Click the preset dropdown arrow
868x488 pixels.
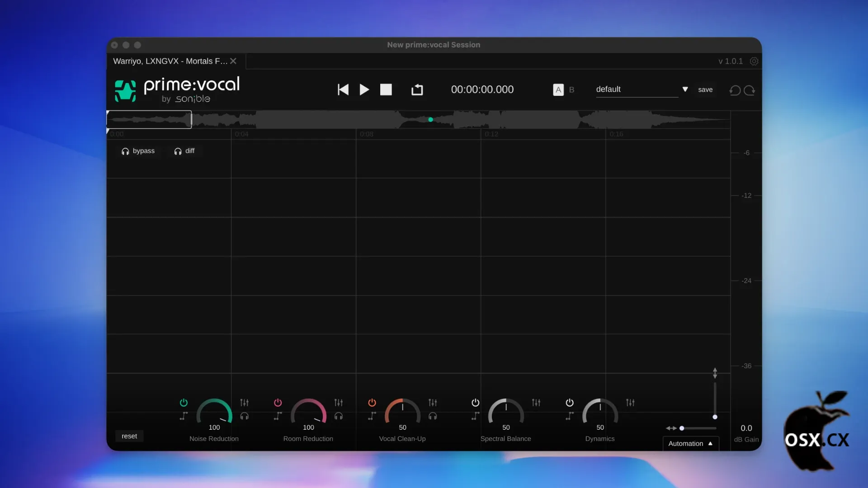[x=685, y=89]
